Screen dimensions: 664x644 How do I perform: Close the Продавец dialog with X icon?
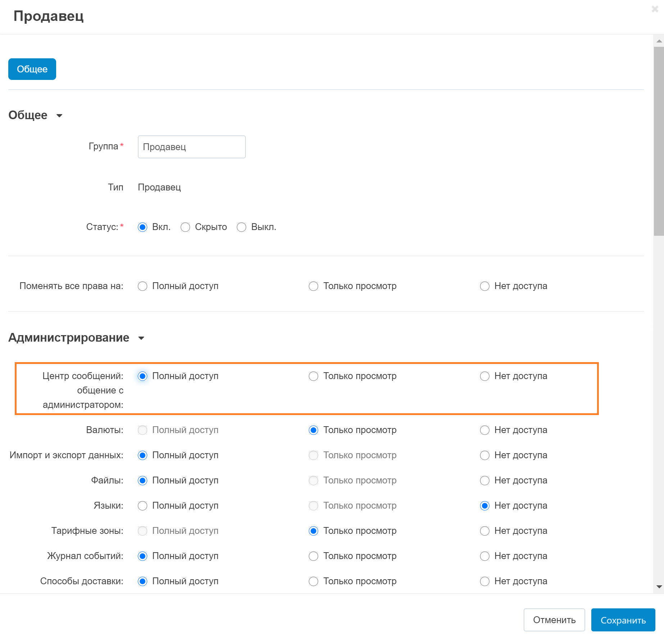[655, 9]
